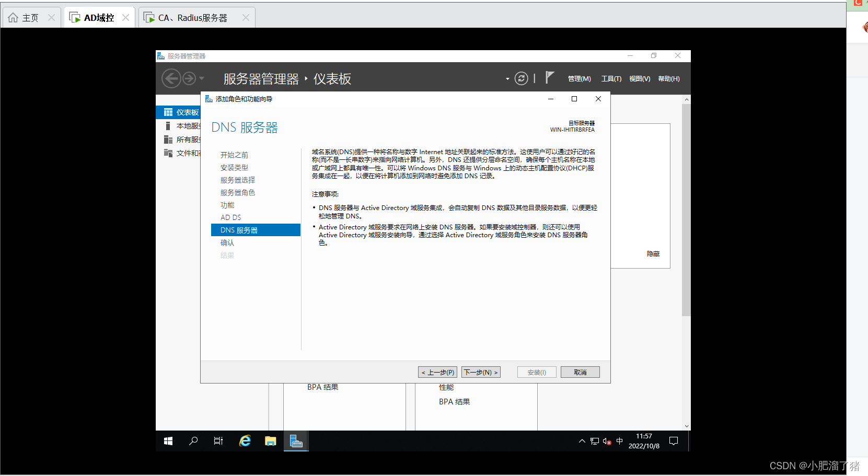The image size is (868, 476).
Task: Open Task View on taskbar
Action: pos(218,441)
